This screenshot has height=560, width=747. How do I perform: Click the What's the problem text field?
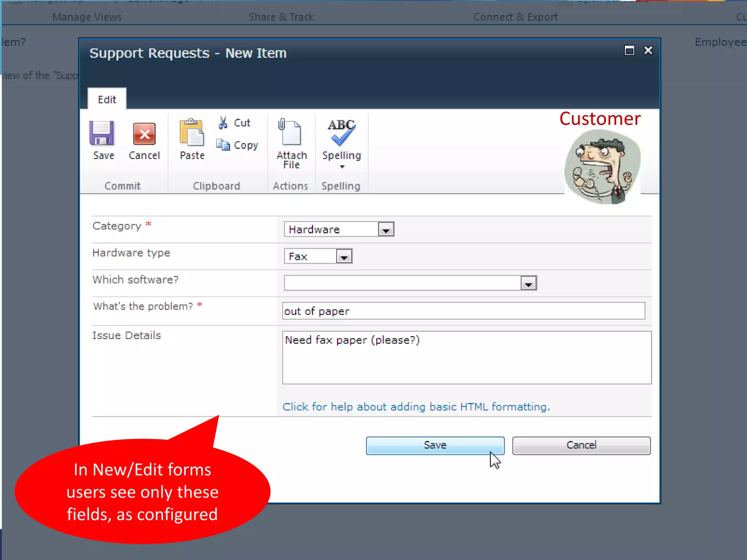(464, 311)
